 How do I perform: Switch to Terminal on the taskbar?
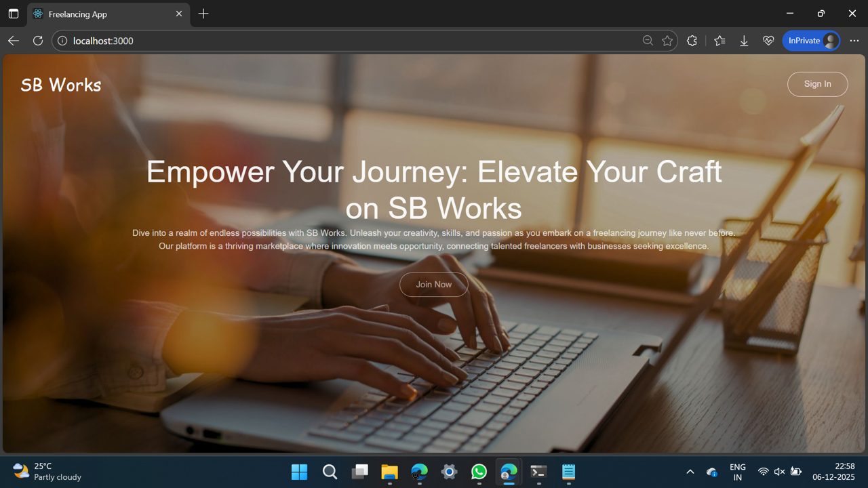(x=538, y=472)
